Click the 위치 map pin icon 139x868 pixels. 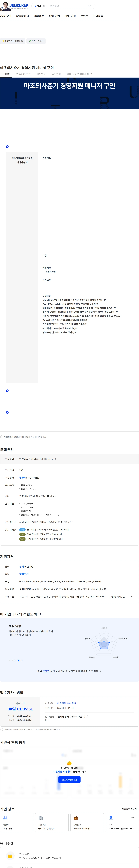[111, 818]
